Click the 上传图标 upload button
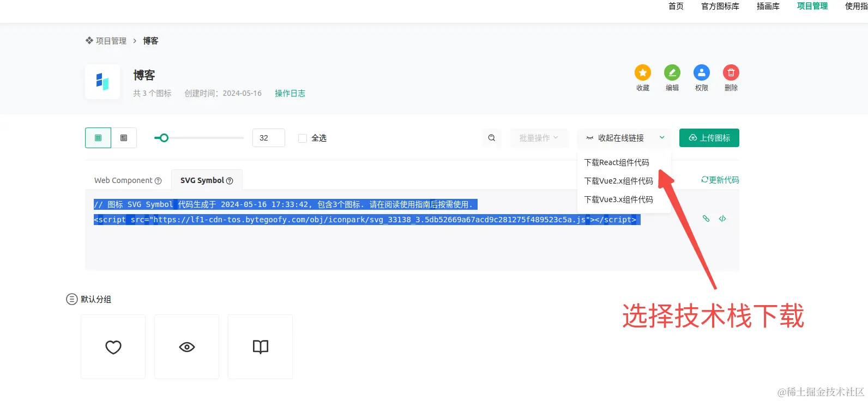 click(709, 138)
